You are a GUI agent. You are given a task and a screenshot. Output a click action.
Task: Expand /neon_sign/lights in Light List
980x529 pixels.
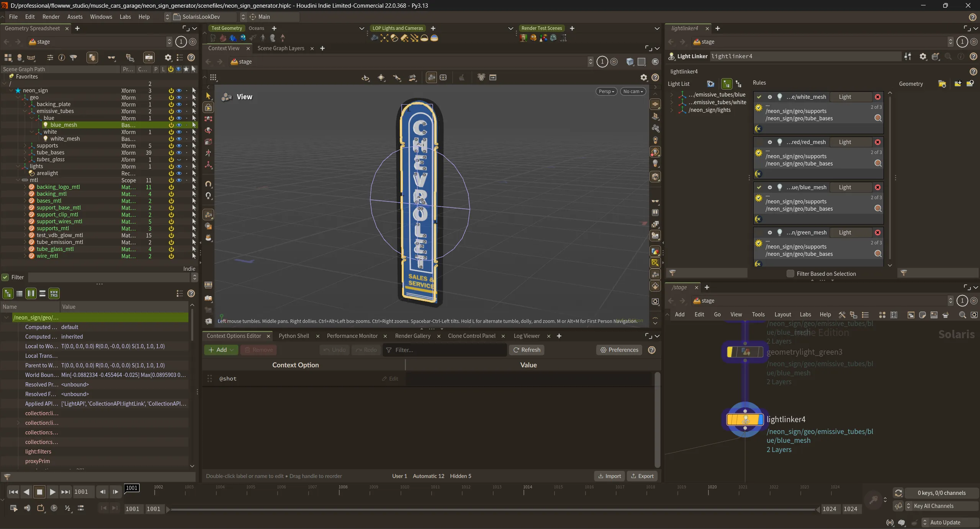coord(671,110)
